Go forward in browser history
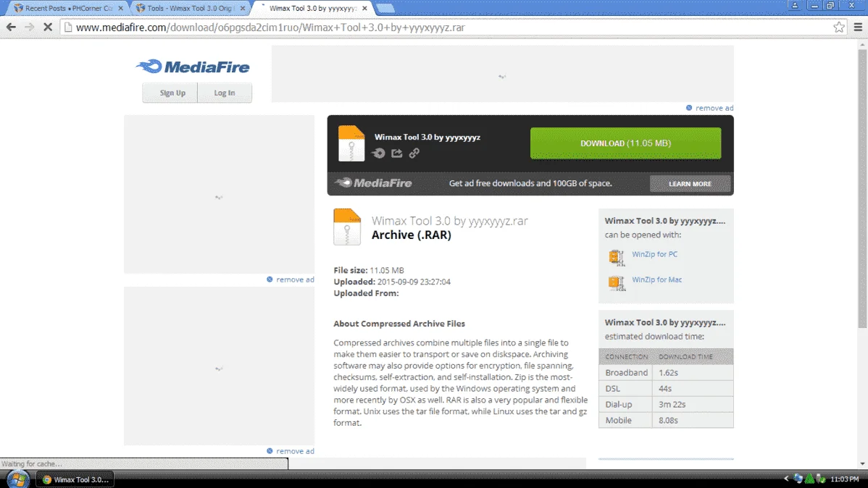The image size is (868, 488). tap(29, 27)
